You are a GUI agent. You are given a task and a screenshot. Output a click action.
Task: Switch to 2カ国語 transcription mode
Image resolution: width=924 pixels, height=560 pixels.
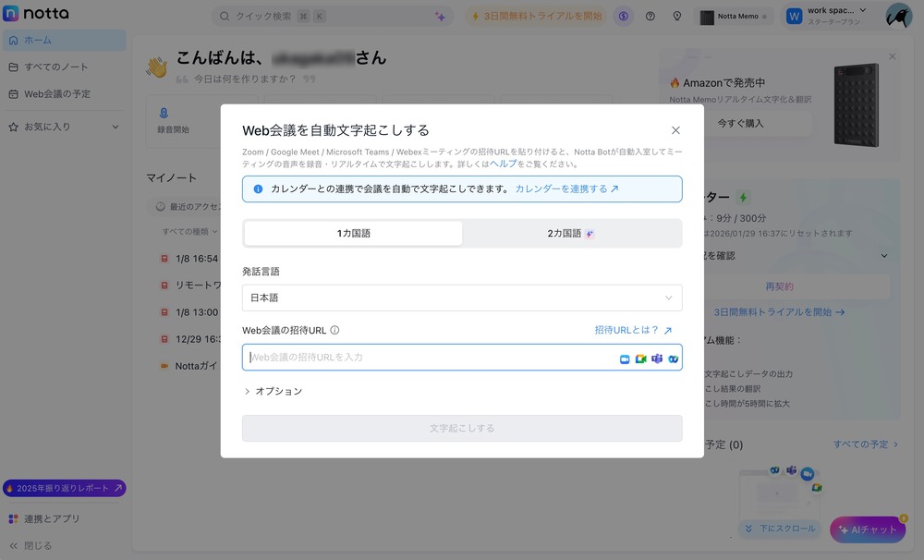tap(572, 234)
